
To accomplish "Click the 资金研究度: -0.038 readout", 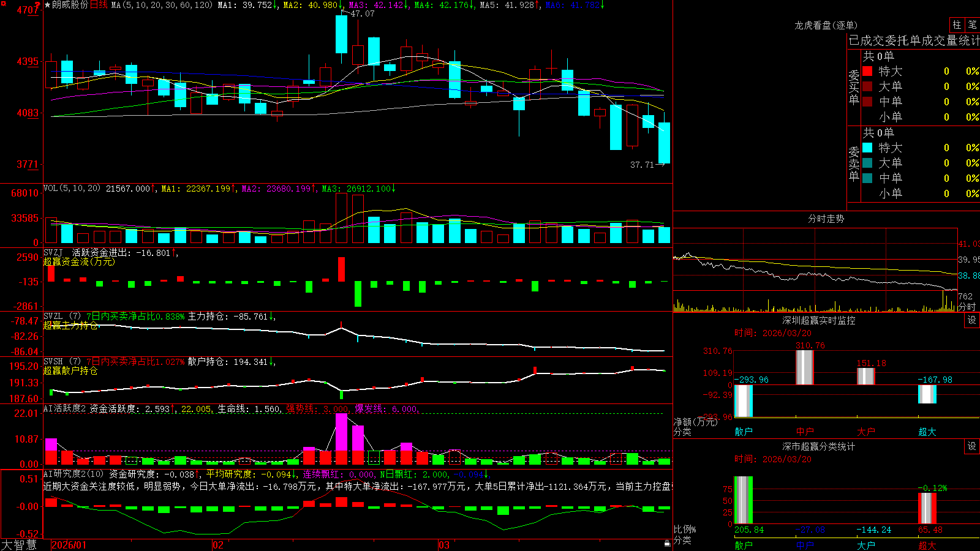I will (152, 474).
